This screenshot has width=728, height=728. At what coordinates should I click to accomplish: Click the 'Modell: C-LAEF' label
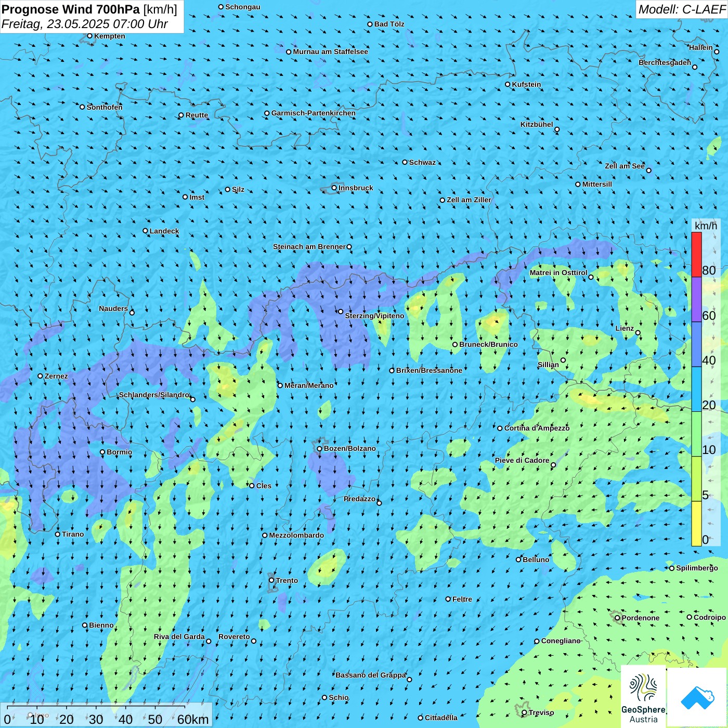click(682, 9)
